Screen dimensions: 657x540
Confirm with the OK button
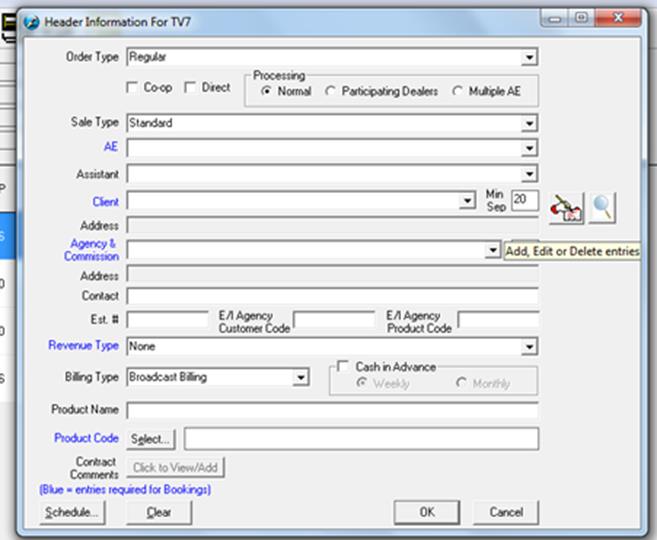pos(427,512)
